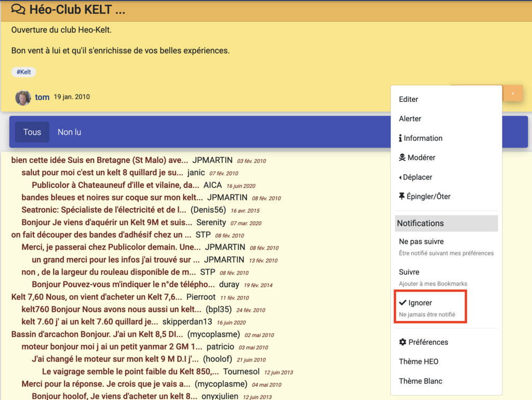Open the Héo-Club KELT title

pyautogui.click(x=77, y=9)
